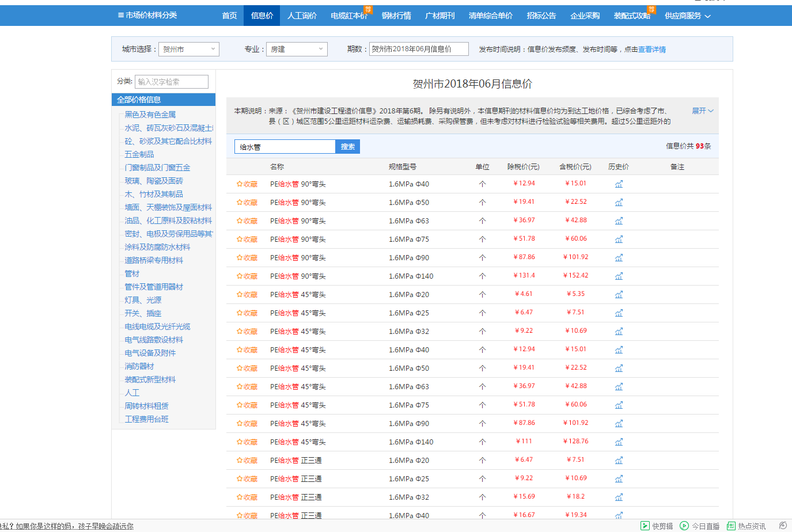Select the 信息价 navigation tab

[262, 16]
